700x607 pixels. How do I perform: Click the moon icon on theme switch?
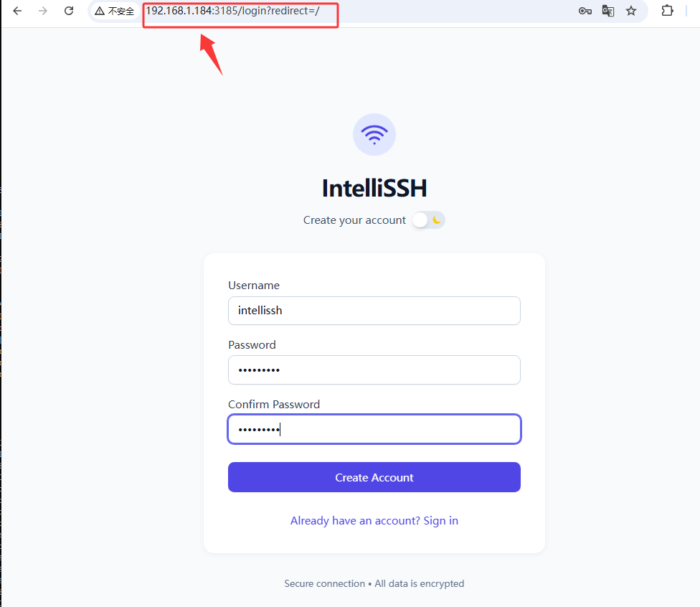coord(437,220)
